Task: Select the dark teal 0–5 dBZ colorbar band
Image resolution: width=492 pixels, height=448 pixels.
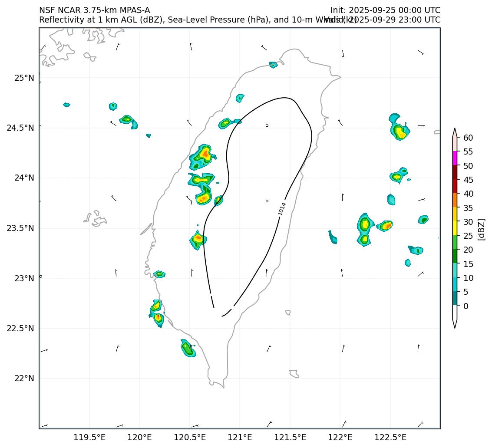Action: [455, 299]
